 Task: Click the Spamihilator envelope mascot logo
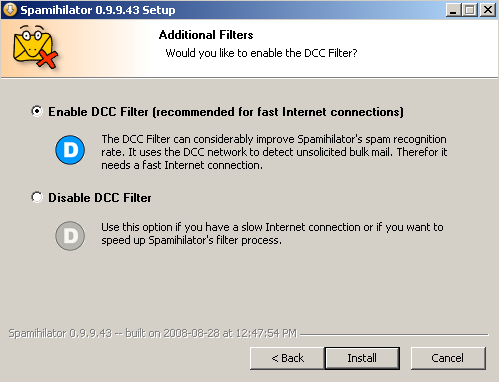coord(35,47)
